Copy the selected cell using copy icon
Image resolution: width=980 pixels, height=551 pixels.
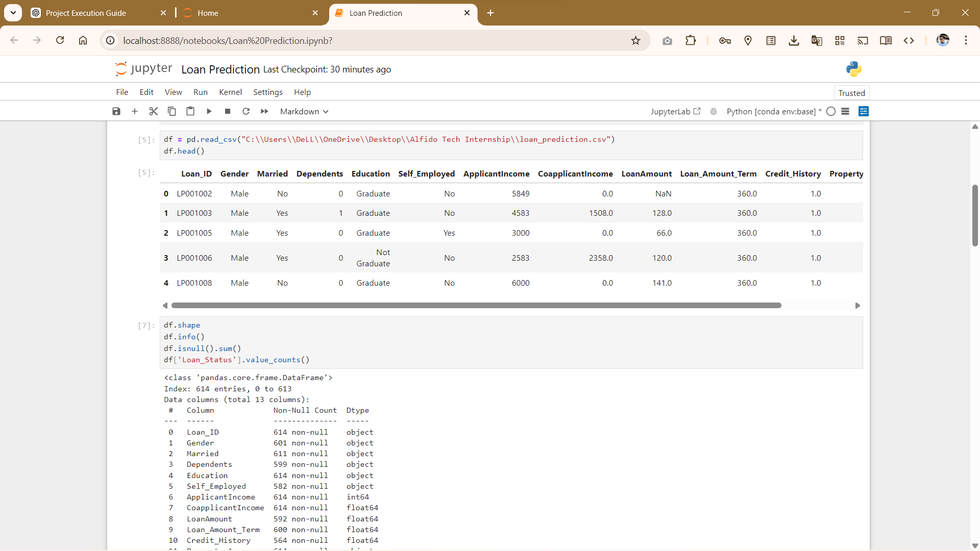click(171, 111)
